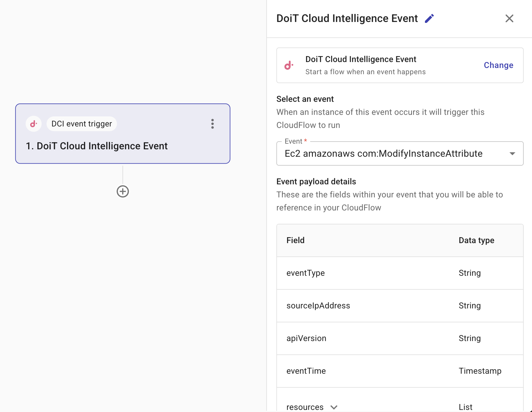Screen dimensions: 532x412
Task: Add a new step with the plus icon
Action: pos(122,191)
